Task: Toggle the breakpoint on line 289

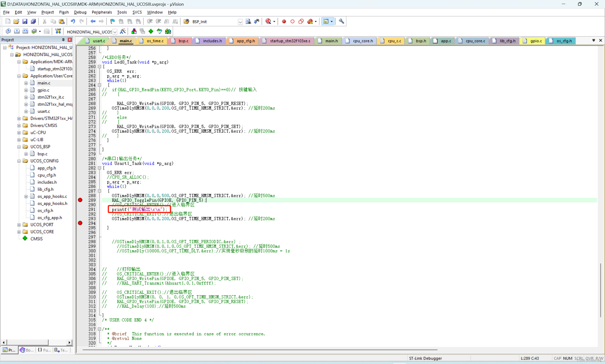Action: tap(80, 200)
